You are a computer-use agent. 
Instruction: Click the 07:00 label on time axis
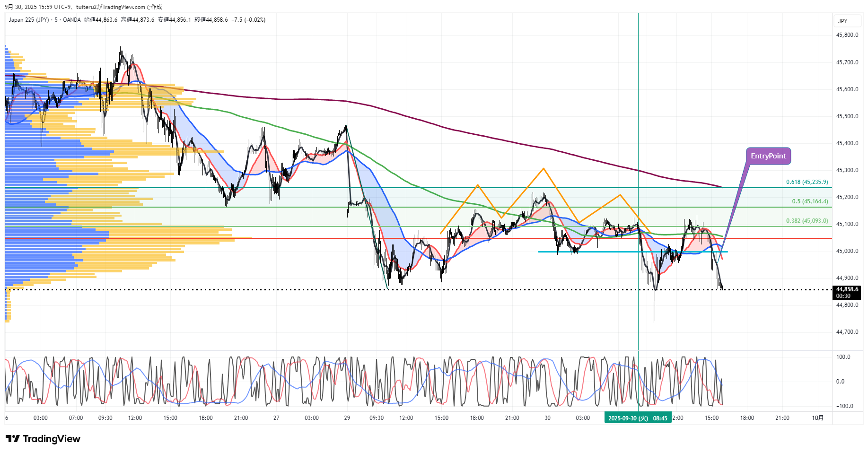tap(76, 418)
